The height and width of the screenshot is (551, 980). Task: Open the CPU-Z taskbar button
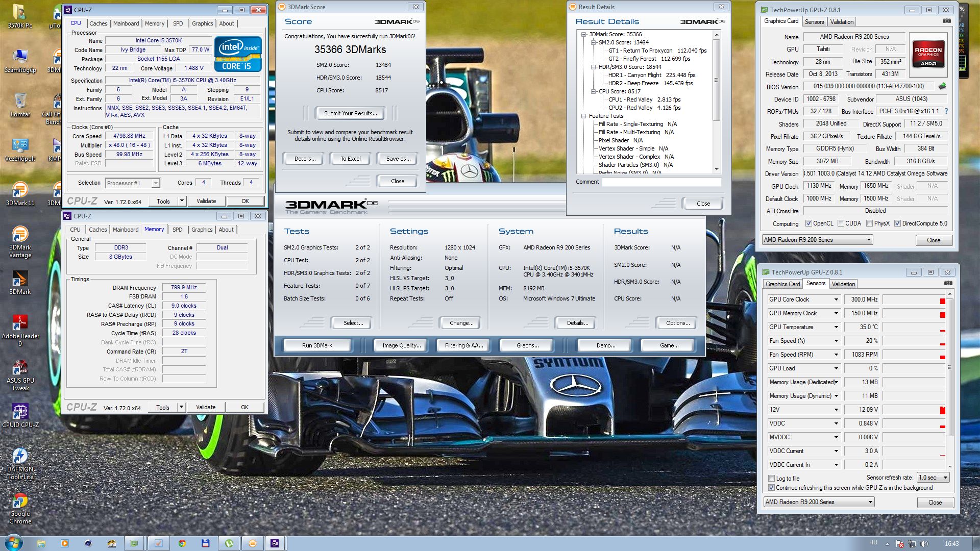pos(275,543)
